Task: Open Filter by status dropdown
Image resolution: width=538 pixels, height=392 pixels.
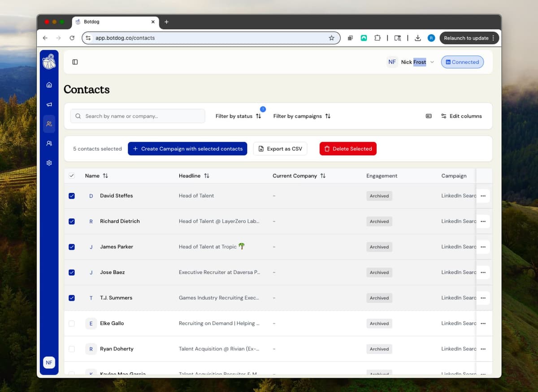Action: coord(238,116)
